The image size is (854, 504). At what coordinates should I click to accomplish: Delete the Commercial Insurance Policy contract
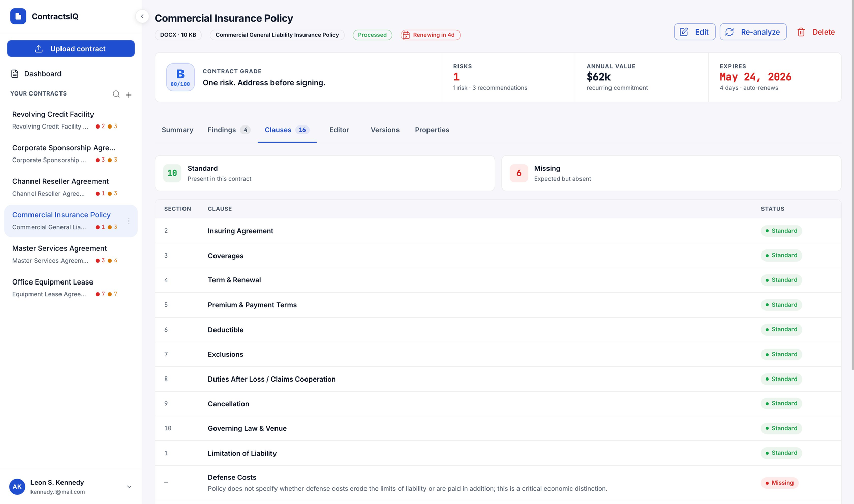click(816, 32)
